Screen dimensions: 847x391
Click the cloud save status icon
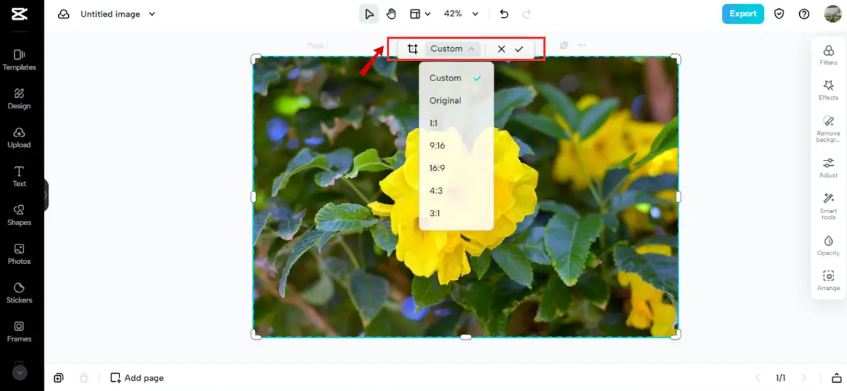click(x=64, y=14)
